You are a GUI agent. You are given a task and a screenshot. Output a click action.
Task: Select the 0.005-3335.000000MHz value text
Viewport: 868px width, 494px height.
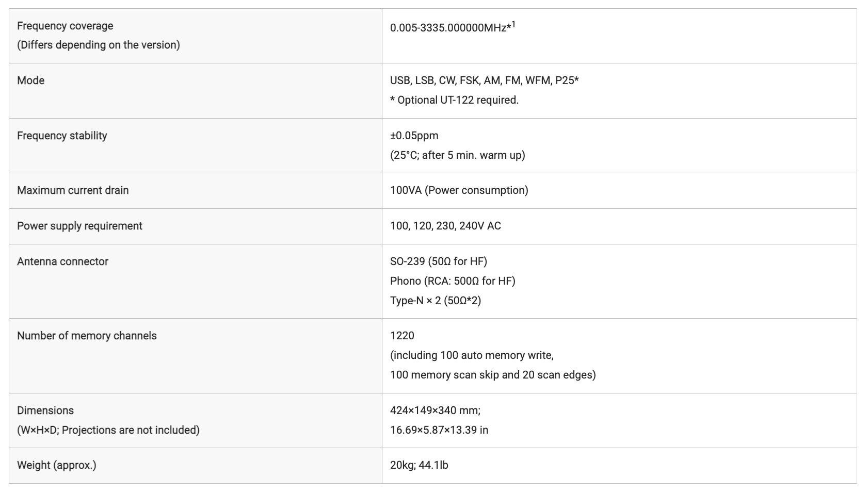tap(448, 28)
